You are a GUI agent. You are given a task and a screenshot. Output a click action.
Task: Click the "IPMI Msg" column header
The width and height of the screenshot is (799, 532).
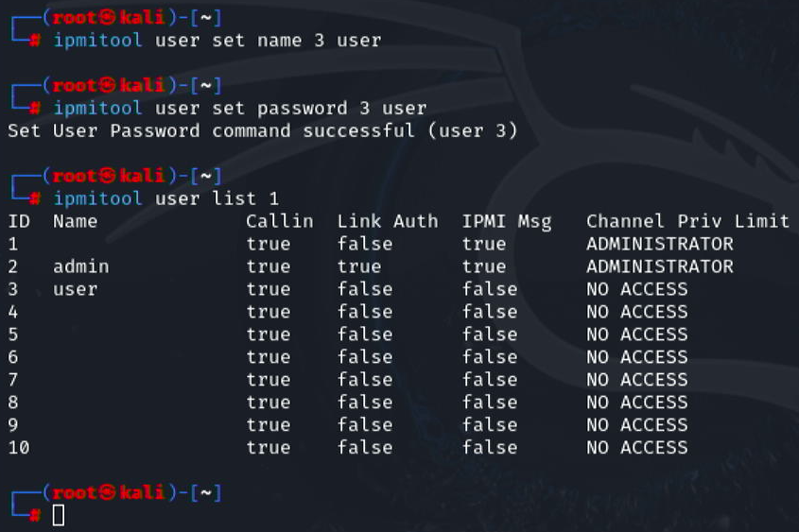point(506,221)
